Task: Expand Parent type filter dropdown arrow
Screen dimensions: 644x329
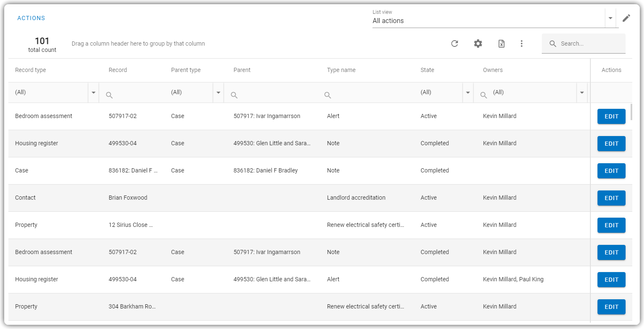Action: [218, 93]
